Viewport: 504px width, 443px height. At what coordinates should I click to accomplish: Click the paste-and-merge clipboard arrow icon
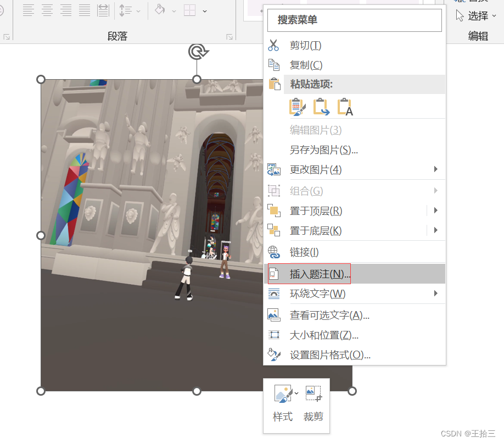point(321,107)
